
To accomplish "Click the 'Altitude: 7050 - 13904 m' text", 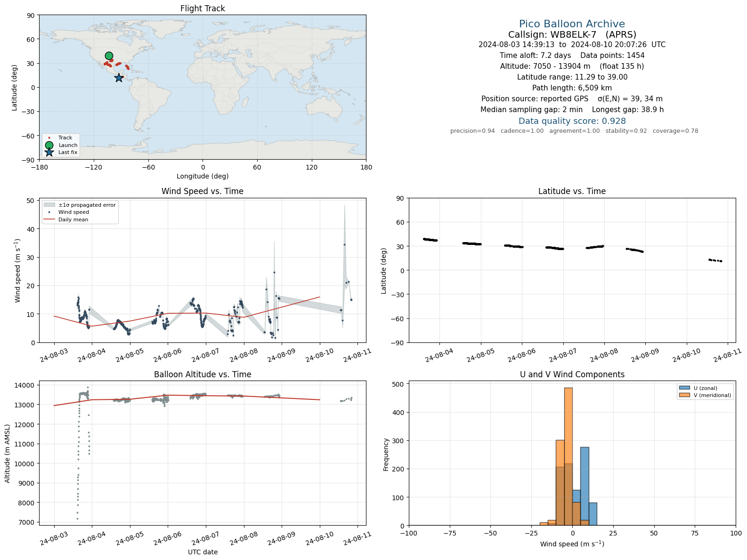I will point(545,66).
